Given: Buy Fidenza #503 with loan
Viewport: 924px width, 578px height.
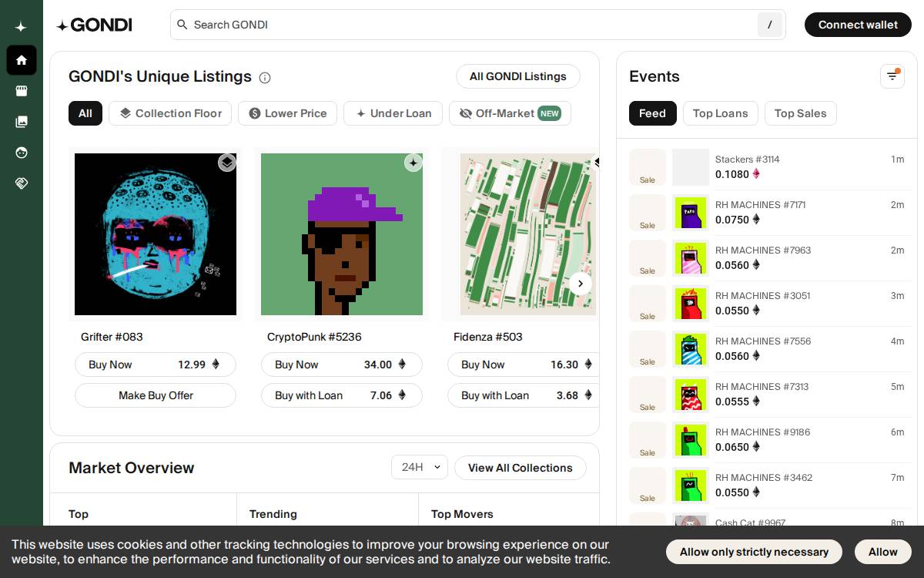Looking at the screenshot, I should (x=523, y=395).
